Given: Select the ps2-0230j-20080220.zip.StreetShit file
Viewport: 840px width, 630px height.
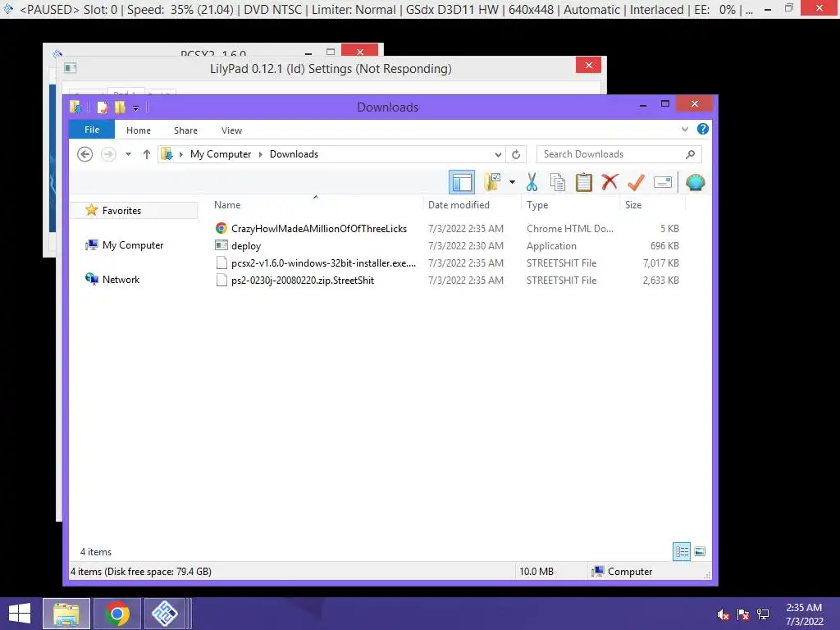Looking at the screenshot, I should [x=303, y=281].
